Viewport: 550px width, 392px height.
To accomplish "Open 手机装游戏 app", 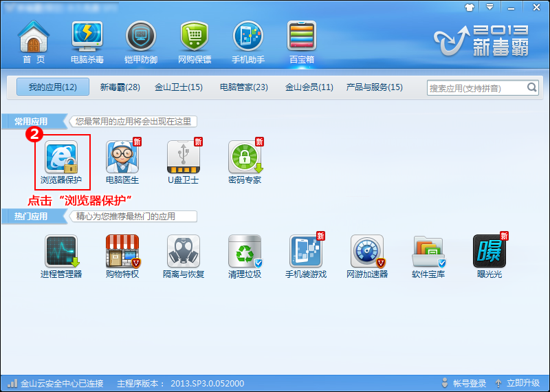I will [x=306, y=257].
